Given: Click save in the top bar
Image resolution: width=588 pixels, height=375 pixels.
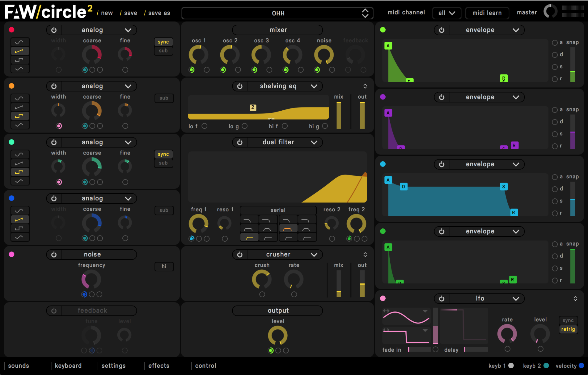Looking at the screenshot, I should click(x=131, y=13).
